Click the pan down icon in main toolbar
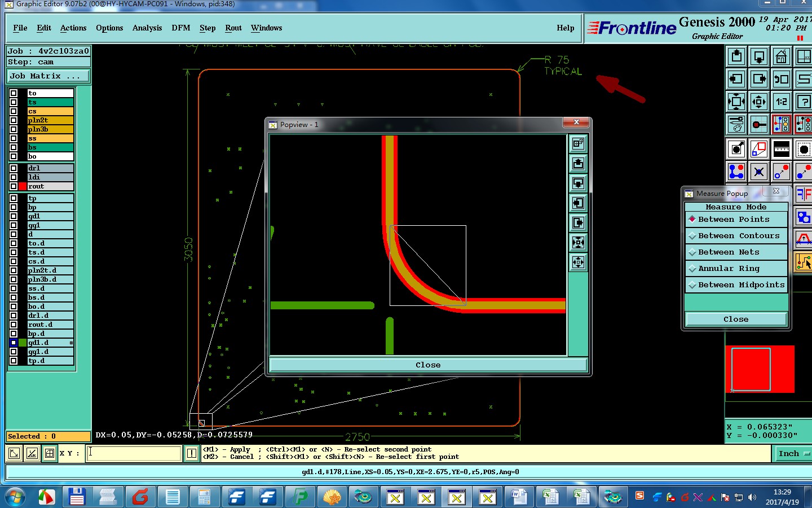Image resolution: width=812 pixels, height=508 pixels. tap(759, 56)
